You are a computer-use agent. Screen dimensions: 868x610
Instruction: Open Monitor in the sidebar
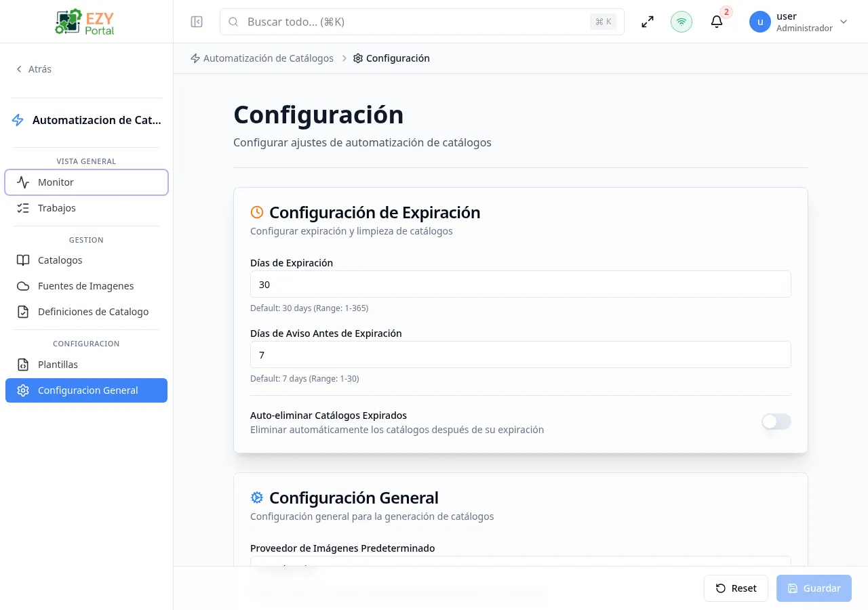pos(86,182)
